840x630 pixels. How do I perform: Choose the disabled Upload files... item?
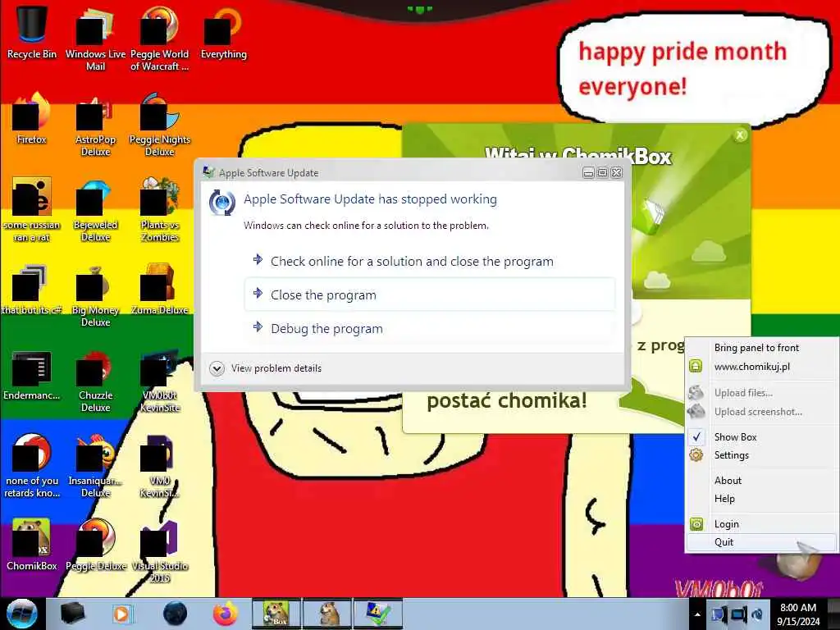pos(761,393)
